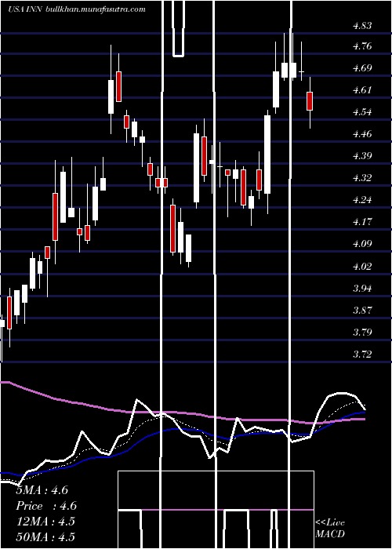Click the 4.69 price axis label
This screenshot has width=392, height=549.
[x=362, y=68]
